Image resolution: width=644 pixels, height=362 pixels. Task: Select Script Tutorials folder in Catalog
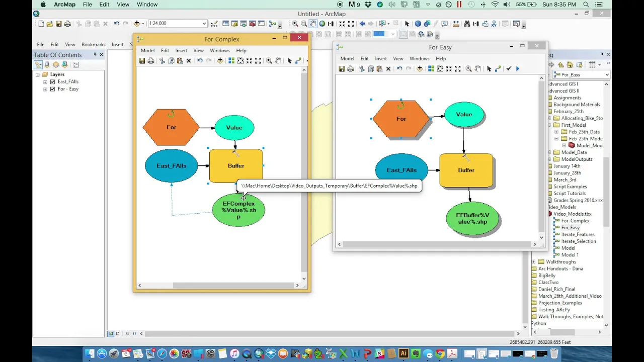pyautogui.click(x=570, y=193)
